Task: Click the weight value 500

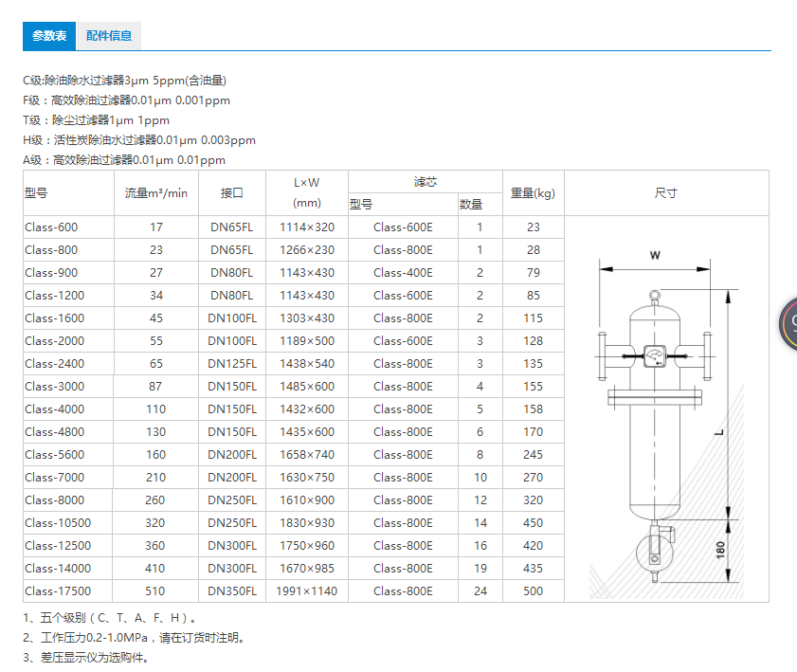Action: (x=534, y=591)
